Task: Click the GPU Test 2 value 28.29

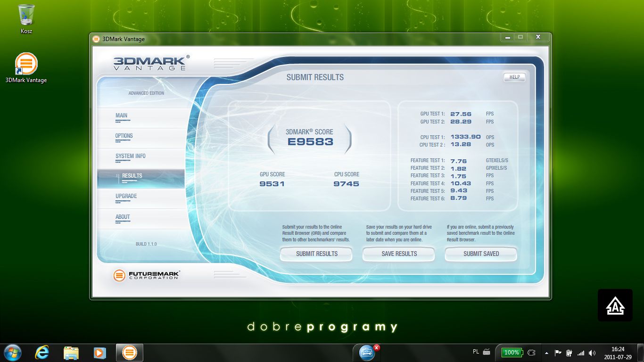Action: click(x=461, y=122)
